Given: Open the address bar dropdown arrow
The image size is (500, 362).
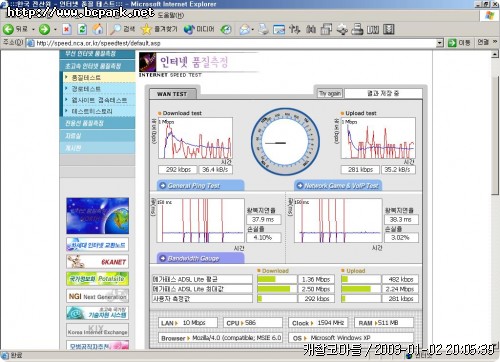Looking at the screenshot, I should (x=440, y=43).
